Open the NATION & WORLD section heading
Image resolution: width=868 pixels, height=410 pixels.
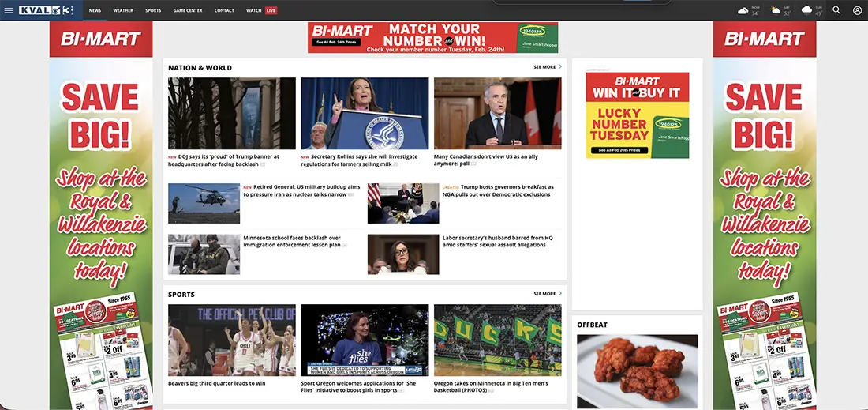coord(200,68)
